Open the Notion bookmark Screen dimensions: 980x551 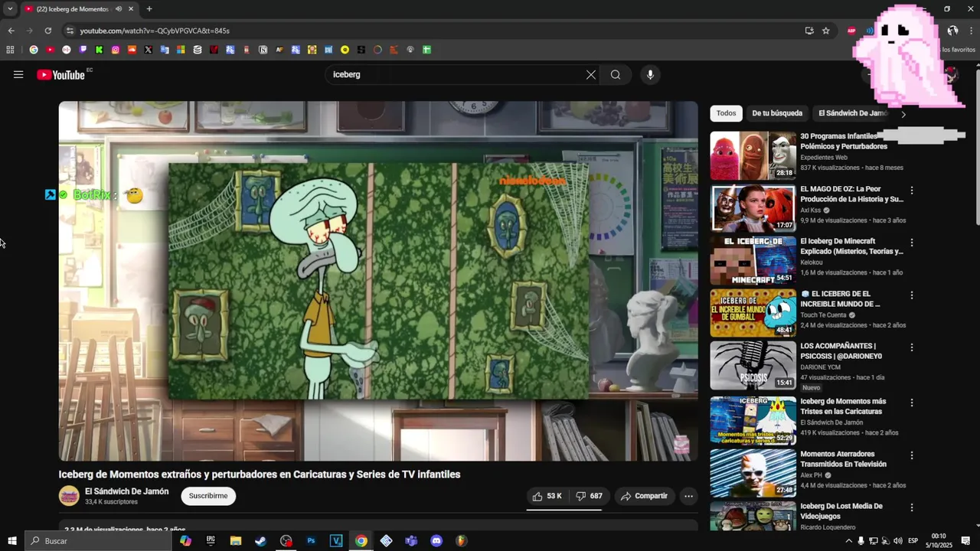coord(263,50)
